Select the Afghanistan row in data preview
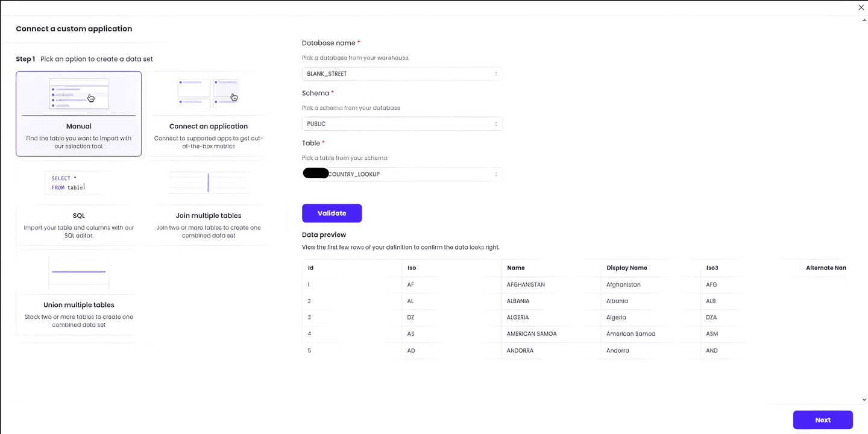The height and width of the screenshot is (434, 868). click(525, 284)
